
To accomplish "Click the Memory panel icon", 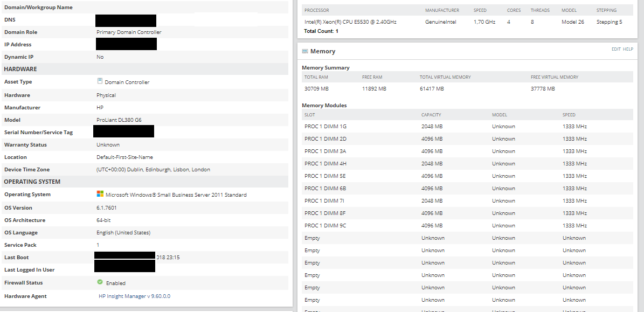I will (x=305, y=51).
